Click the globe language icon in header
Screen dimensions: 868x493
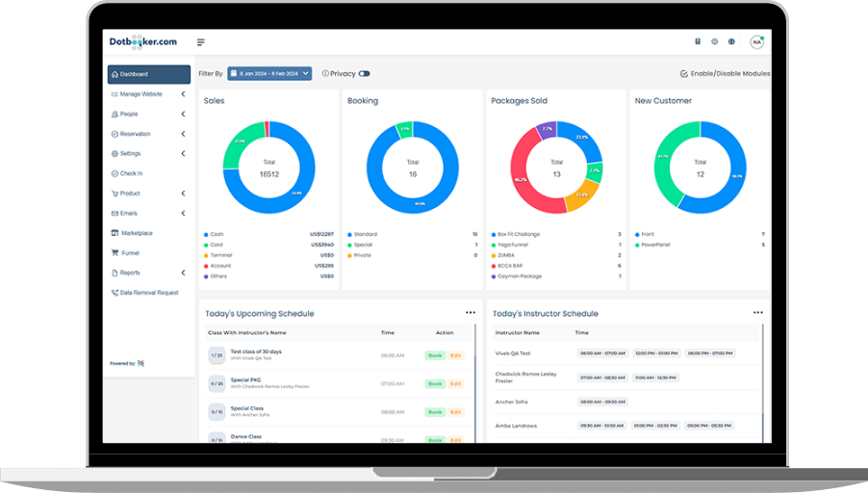point(731,42)
